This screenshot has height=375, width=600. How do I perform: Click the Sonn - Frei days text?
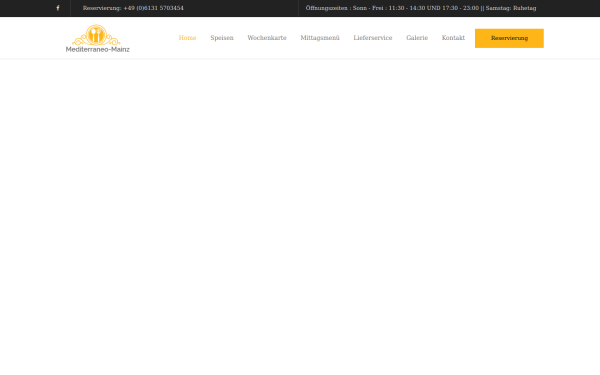tap(368, 8)
